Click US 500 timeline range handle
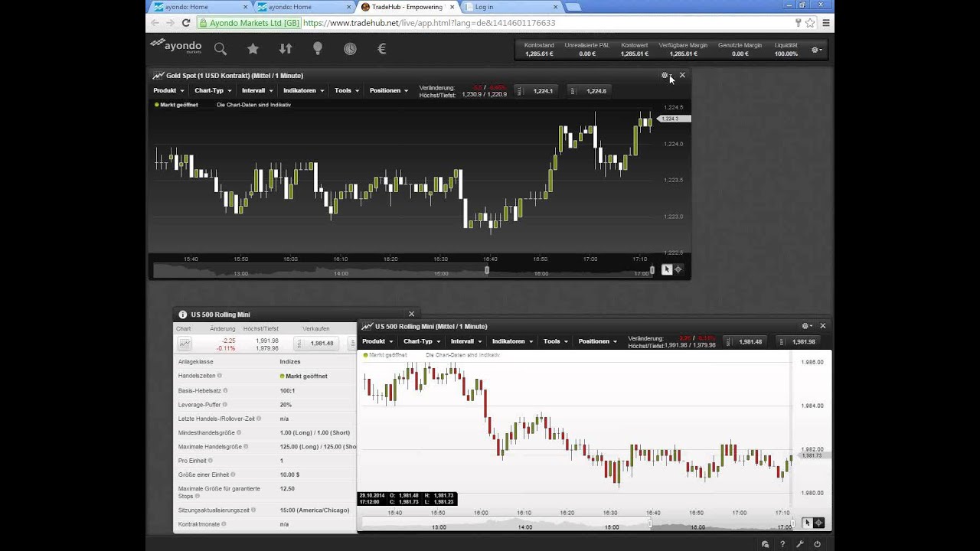 650,523
